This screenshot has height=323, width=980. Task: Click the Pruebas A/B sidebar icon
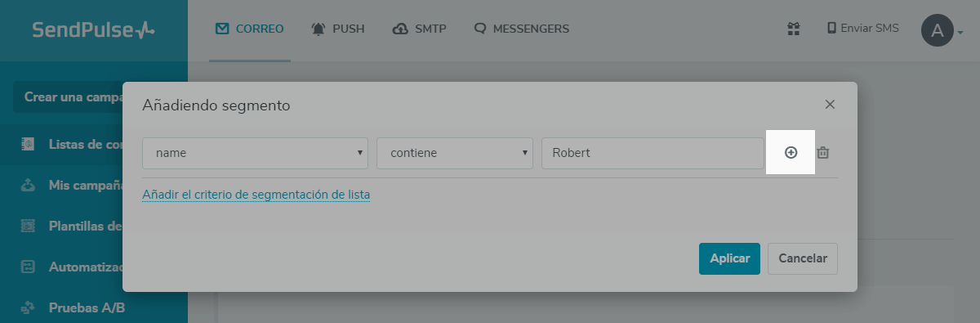pos(28,308)
